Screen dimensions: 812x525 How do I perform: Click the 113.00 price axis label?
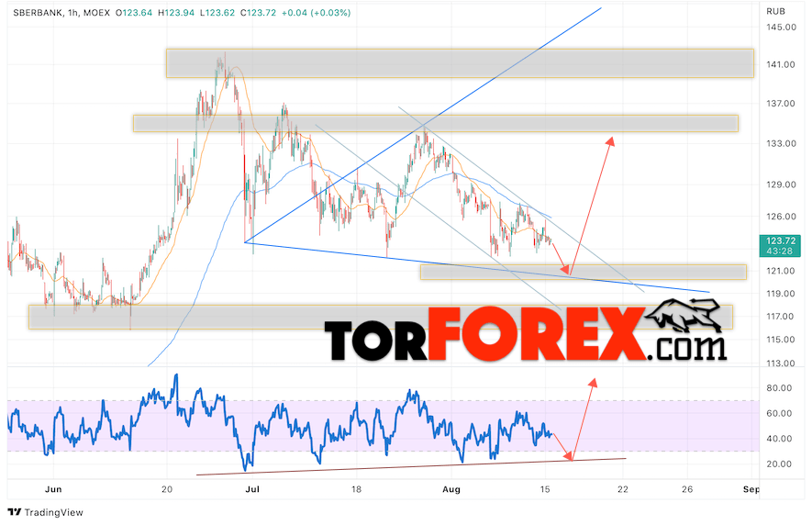tap(781, 363)
